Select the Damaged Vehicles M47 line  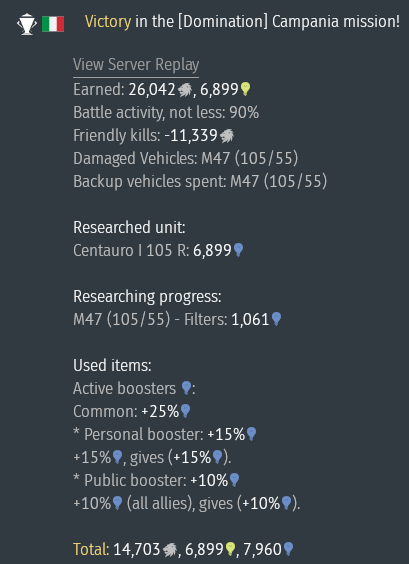[186, 158]
